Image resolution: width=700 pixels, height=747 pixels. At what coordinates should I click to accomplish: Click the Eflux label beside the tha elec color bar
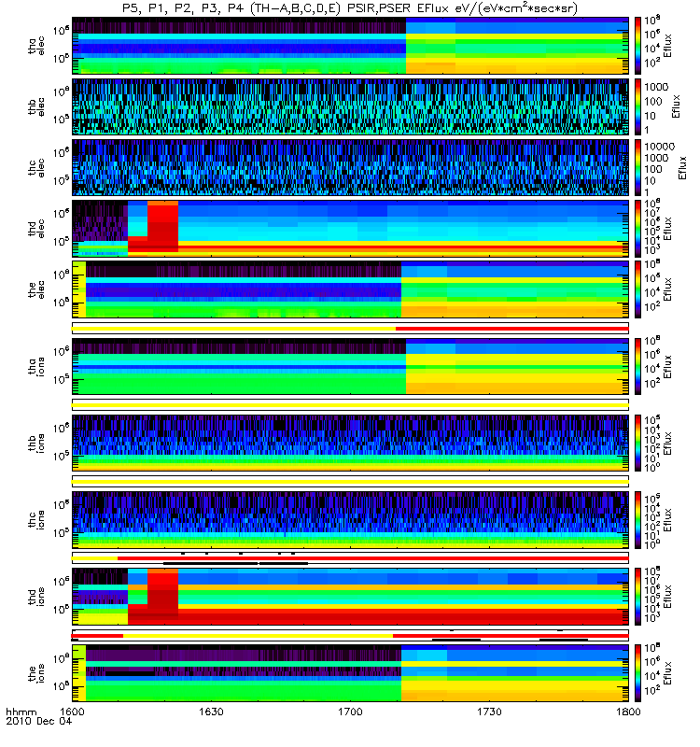pyautogui.click(x=668, y=46)
